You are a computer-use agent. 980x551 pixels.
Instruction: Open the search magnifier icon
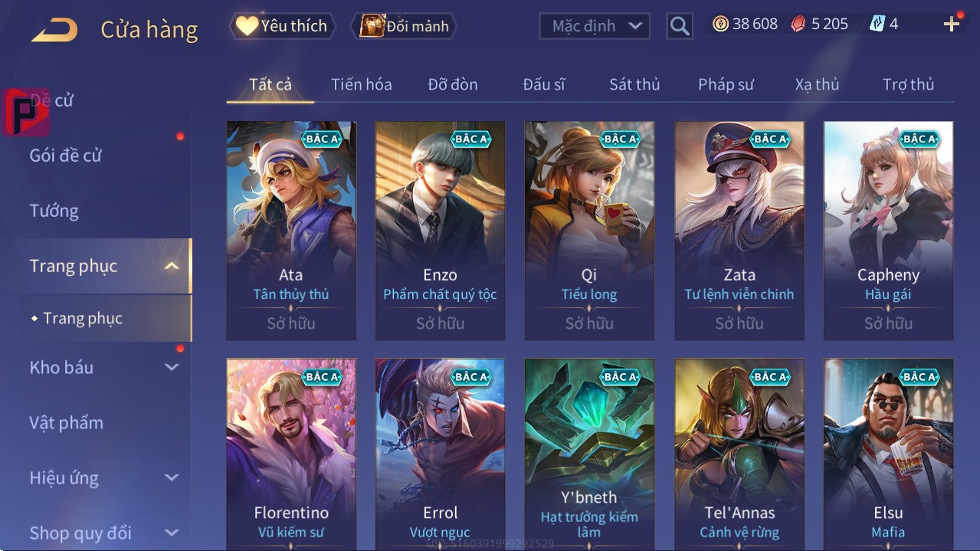click(x=680, y=26)
